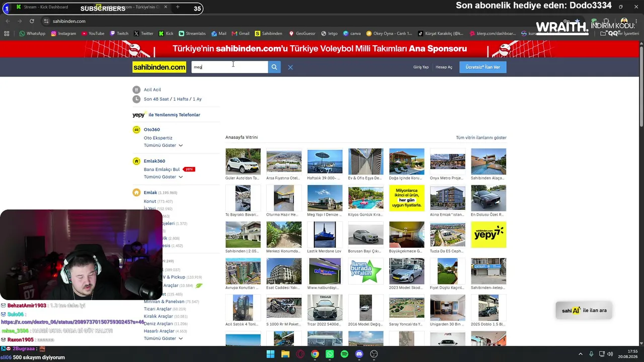Screen dimensions: 644x362
Task: Open OBS Studio from the taskbar
Action: (x=374, y=354)
